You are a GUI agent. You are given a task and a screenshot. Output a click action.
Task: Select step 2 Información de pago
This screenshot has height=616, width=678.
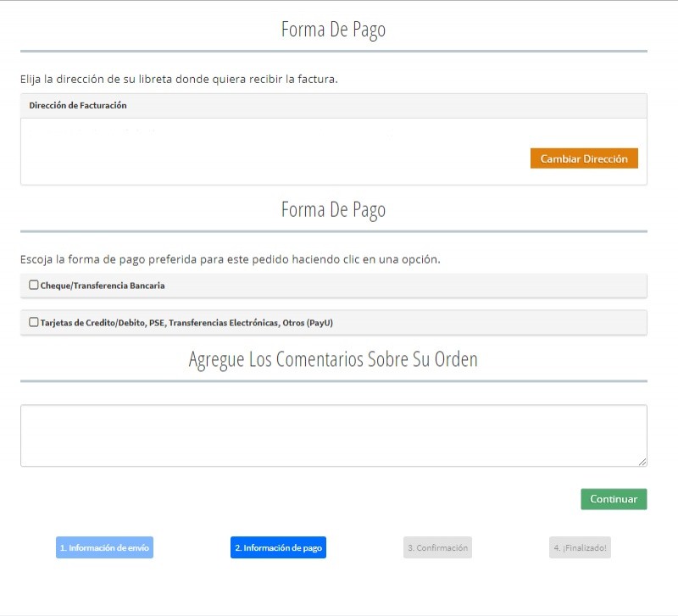[278, 547]
